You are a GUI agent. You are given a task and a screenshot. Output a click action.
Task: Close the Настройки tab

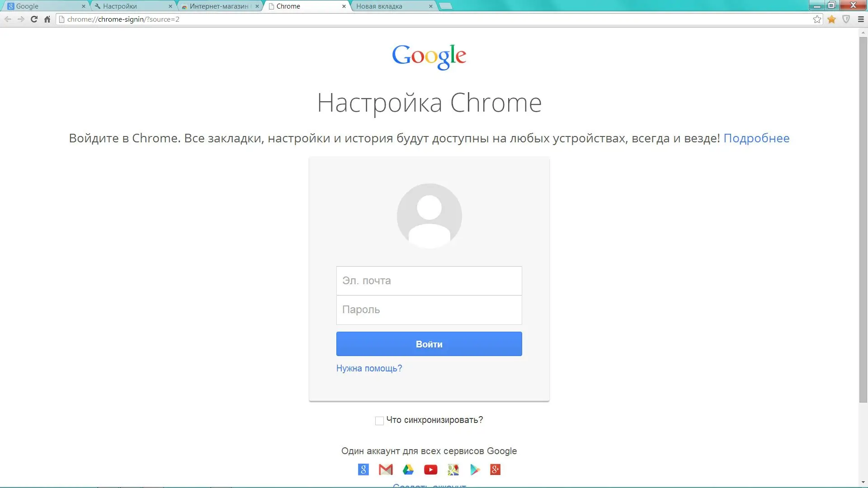click(170, 6)
